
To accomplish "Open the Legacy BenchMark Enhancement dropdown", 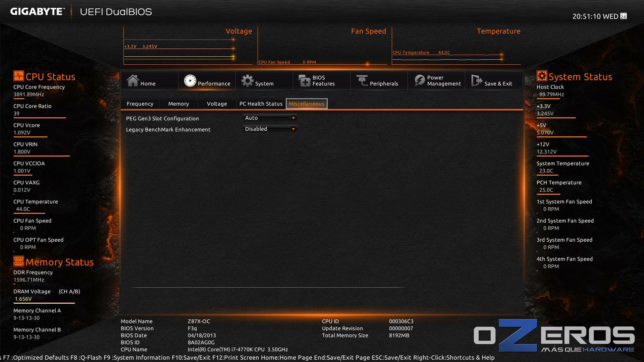I will [270, 129].
